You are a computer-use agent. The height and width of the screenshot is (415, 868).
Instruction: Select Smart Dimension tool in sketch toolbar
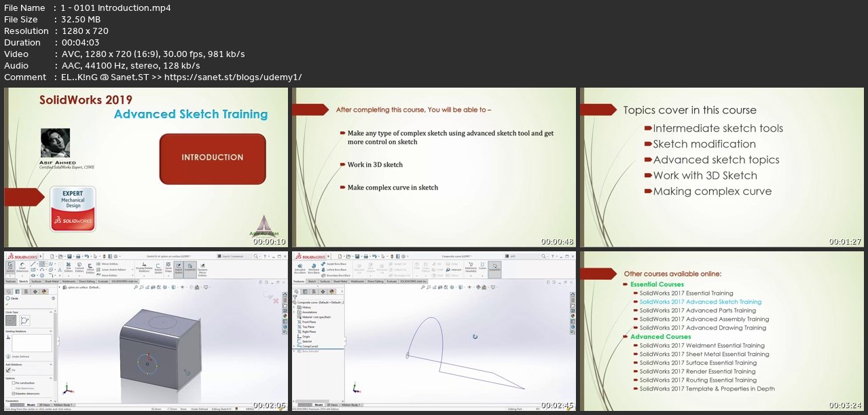click(22, 268)
